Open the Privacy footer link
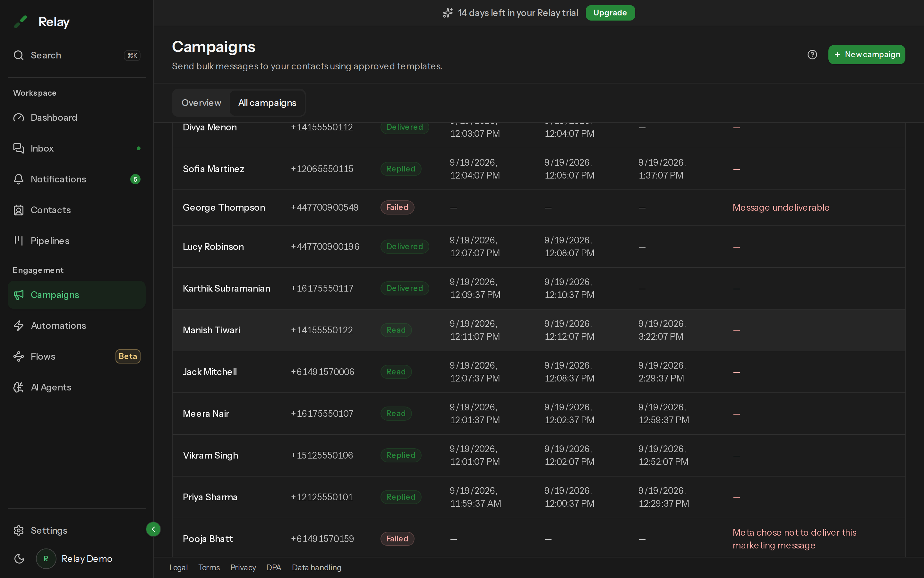This screenshot has height=578, width=924. point(243,568)
